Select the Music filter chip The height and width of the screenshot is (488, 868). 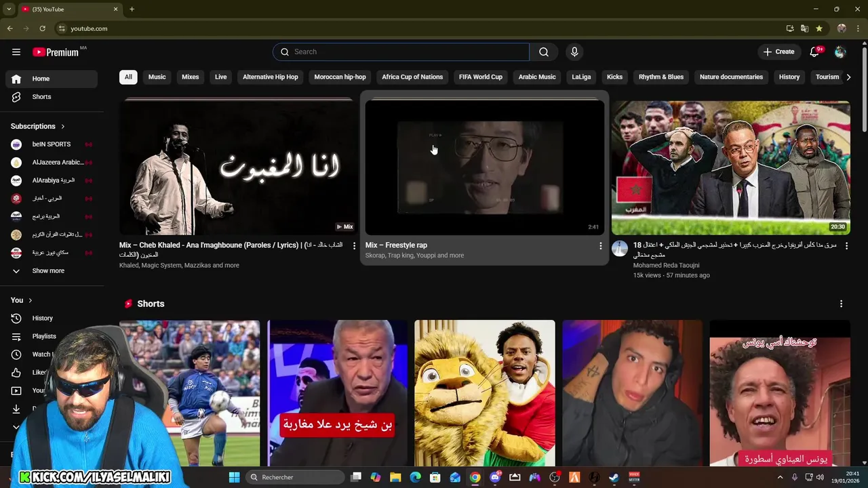pos(157,77)
